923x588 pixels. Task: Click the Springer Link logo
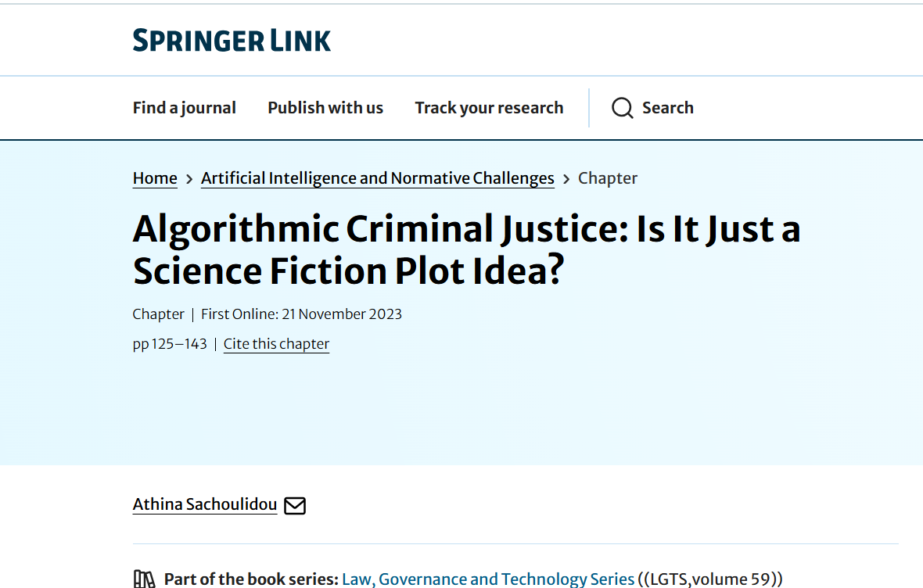coord(232,41)
